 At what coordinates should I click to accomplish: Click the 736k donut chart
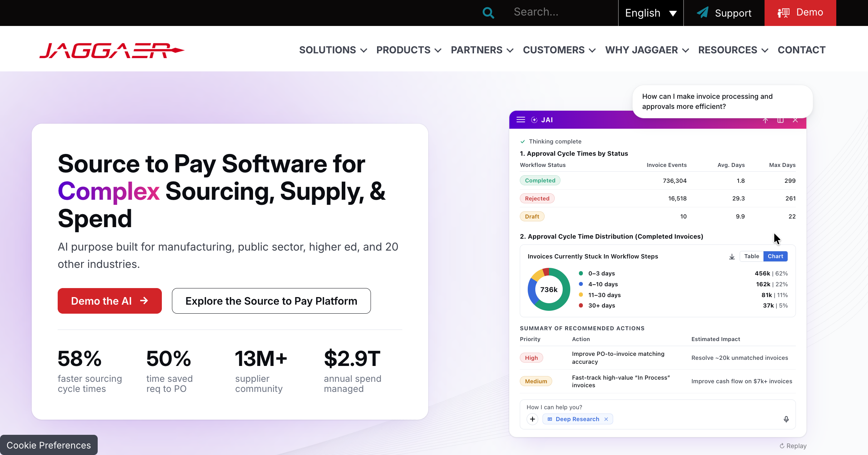(549, 289)
